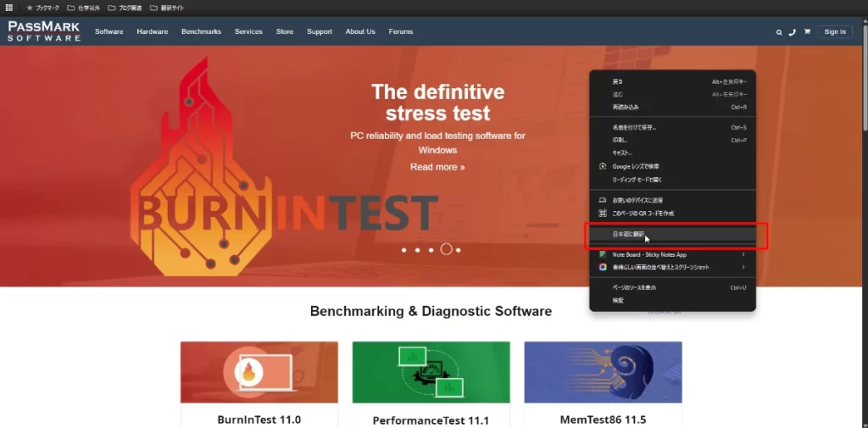This screenshot has height=428, width=868.
Task: Click the BurnInTest flame product thumbnail
Action: [x=259, y=372]
